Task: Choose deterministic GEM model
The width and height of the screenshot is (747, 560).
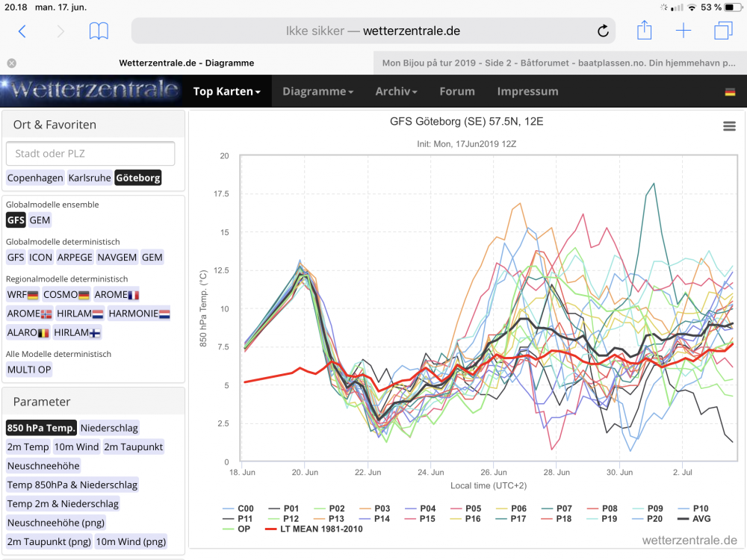Action: 152,257
